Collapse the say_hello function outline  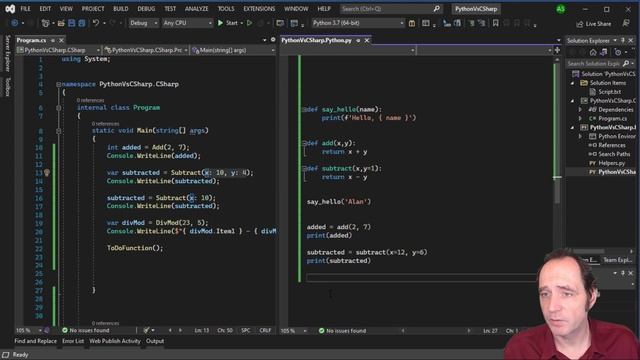click(x=304, y=109)
